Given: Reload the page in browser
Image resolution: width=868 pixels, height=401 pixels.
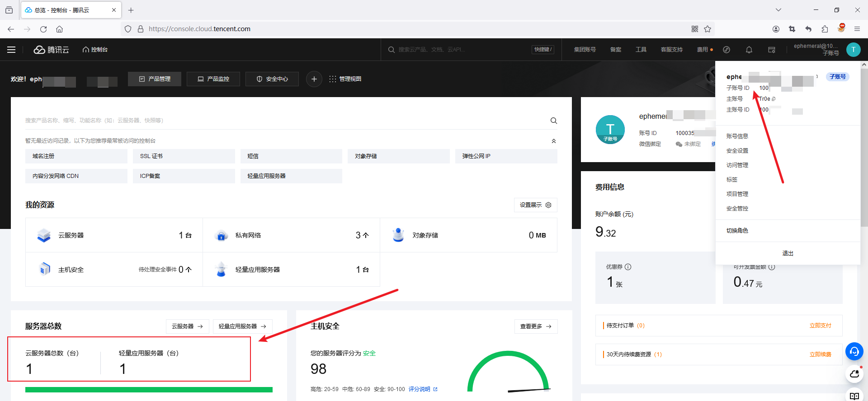Looking at the screenshot, I should [43, 29].
